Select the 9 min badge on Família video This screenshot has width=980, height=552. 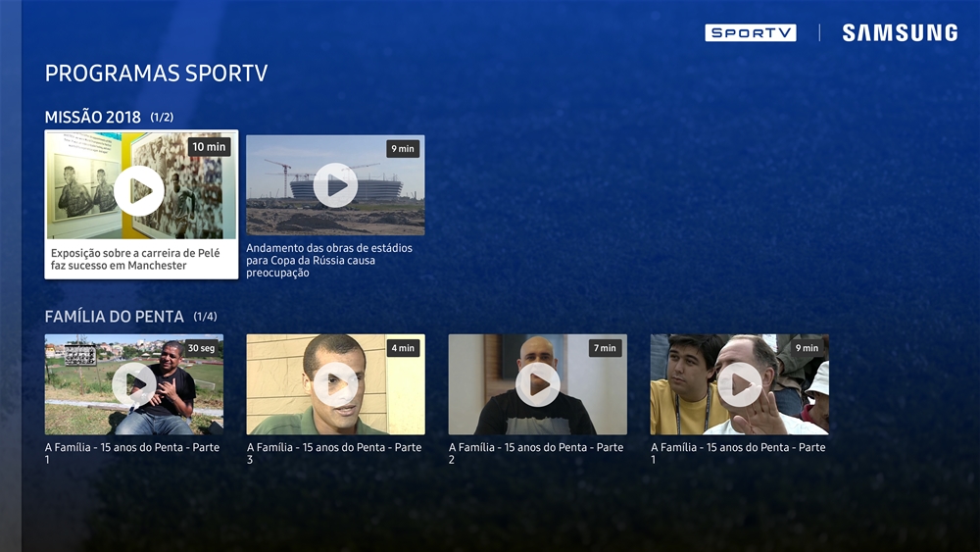807,348
